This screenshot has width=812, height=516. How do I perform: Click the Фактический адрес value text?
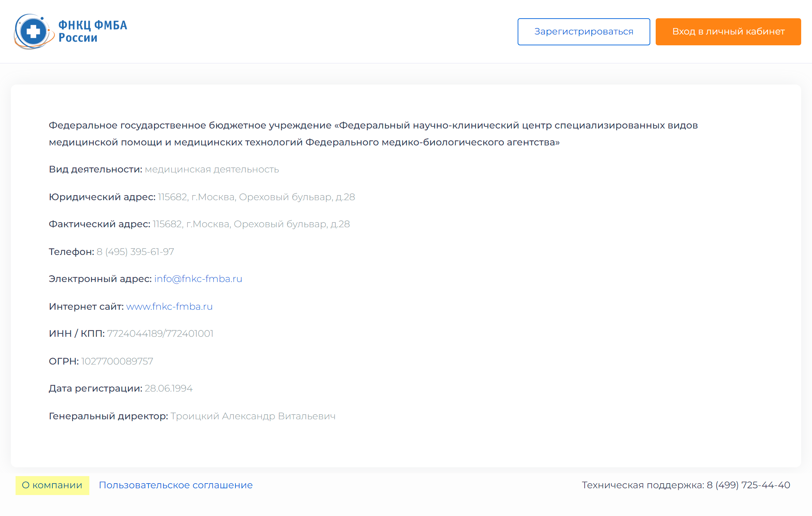pos(251,224)
